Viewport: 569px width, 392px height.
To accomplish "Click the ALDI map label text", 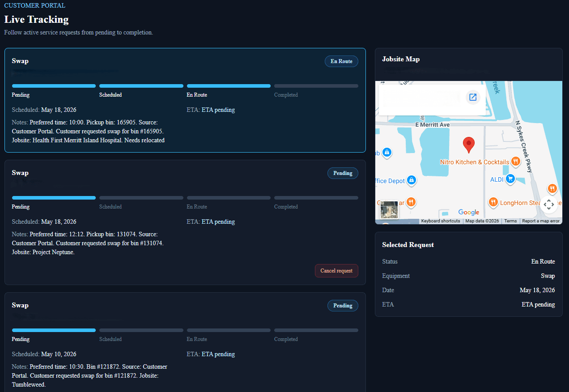I will coord(497,179).
